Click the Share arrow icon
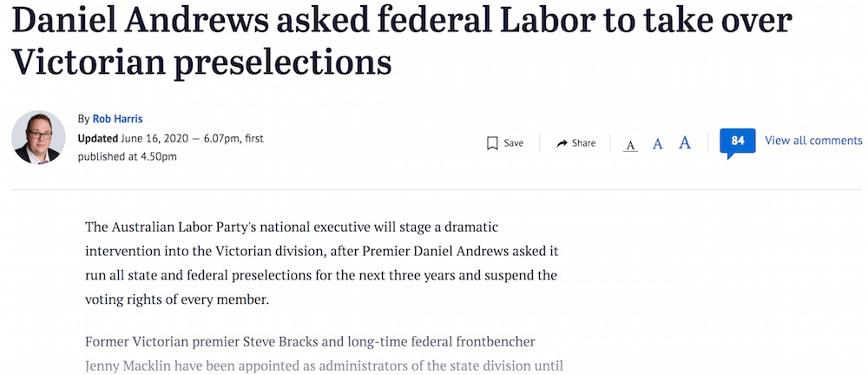Viewport: 868px width, 375px height. coord(562,143)
